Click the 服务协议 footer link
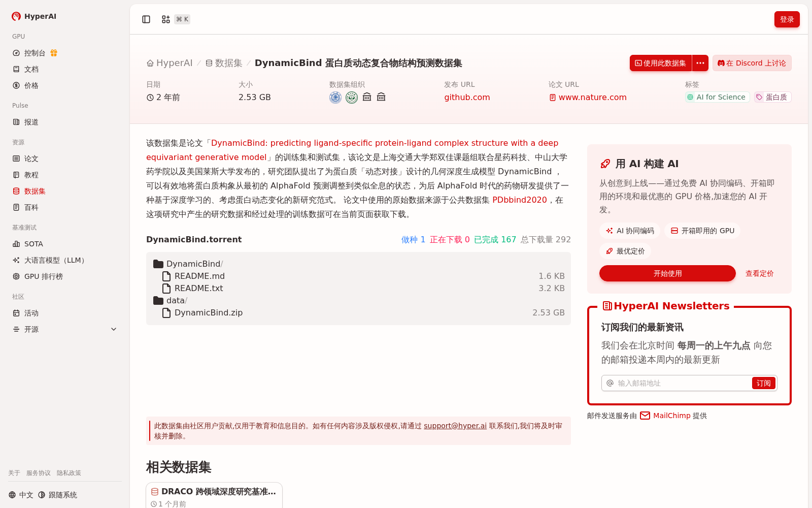The width and height of the screenshot is (812, 508). [x=39, y=473]
